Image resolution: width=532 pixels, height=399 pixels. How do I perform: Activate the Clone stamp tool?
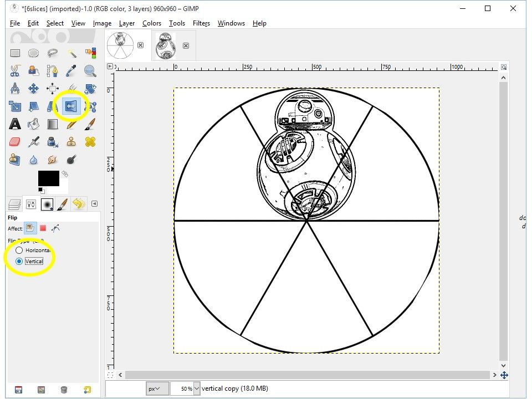point(71,142)
